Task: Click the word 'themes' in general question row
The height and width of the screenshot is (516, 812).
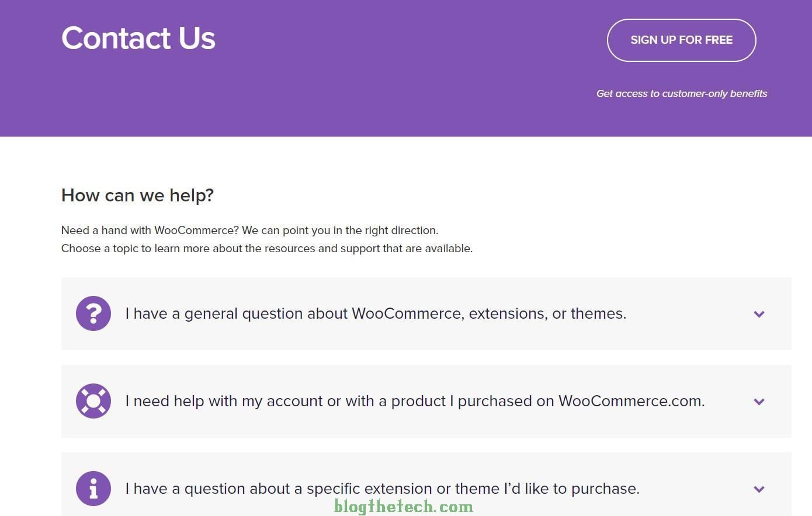Action: [596, 314]
